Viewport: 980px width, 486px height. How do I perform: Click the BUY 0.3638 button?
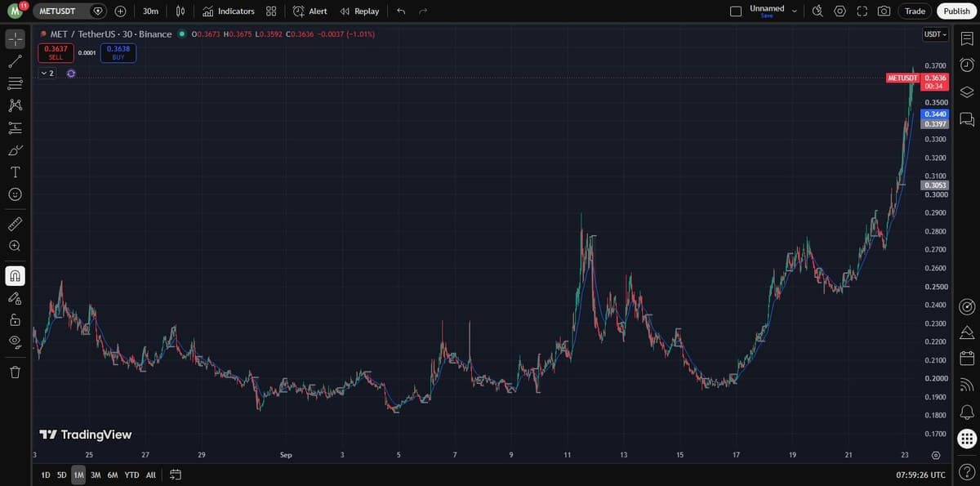(118, 52)
